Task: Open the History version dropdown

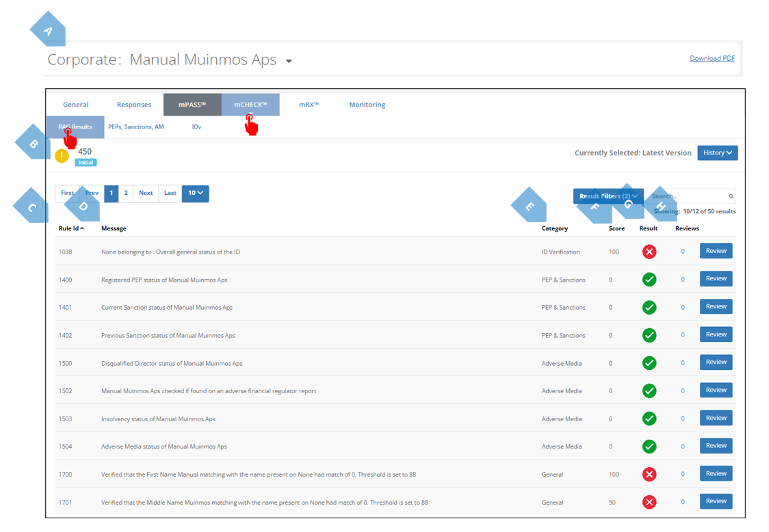Action: tap(717, 152)
